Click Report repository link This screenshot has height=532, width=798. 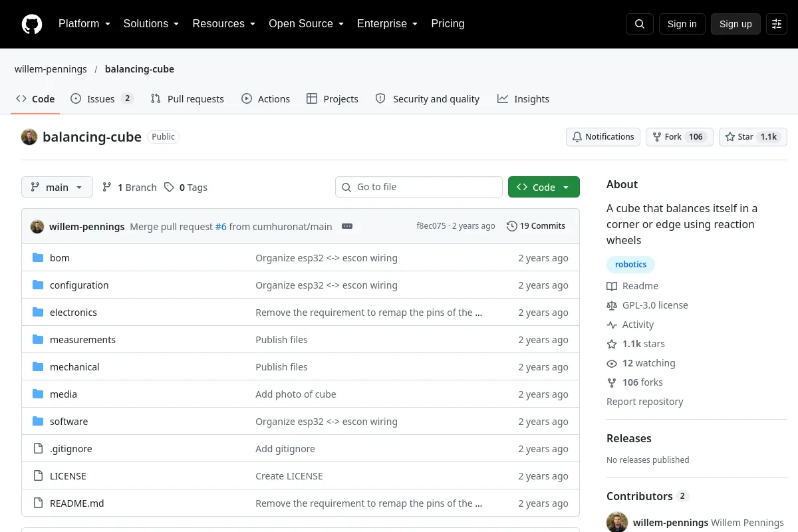coord(644,402)
